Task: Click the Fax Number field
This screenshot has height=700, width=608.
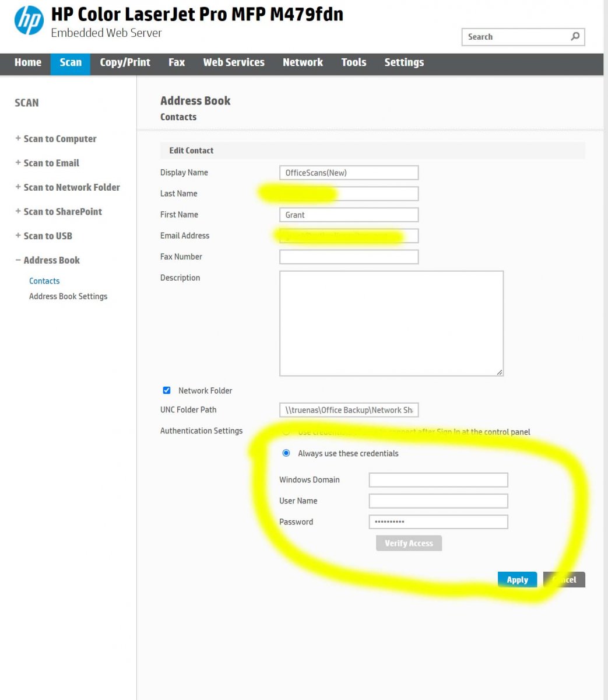Action: click(x=349, y=257)
